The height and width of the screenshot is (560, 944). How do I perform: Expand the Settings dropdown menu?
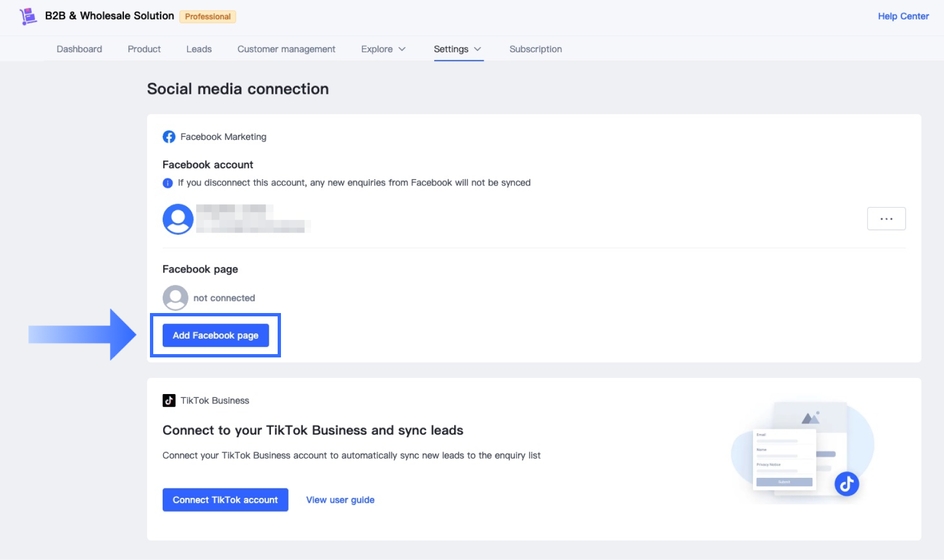click(458, 49)
